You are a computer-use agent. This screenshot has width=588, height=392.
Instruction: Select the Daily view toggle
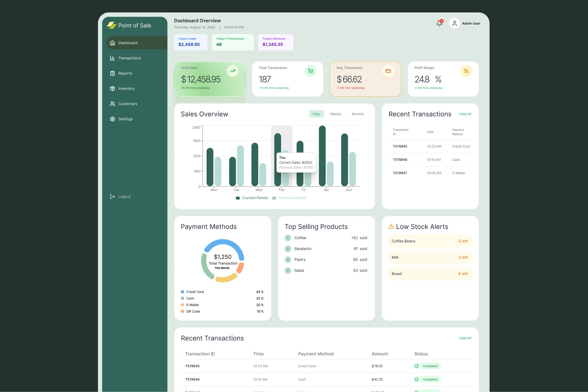316,114
